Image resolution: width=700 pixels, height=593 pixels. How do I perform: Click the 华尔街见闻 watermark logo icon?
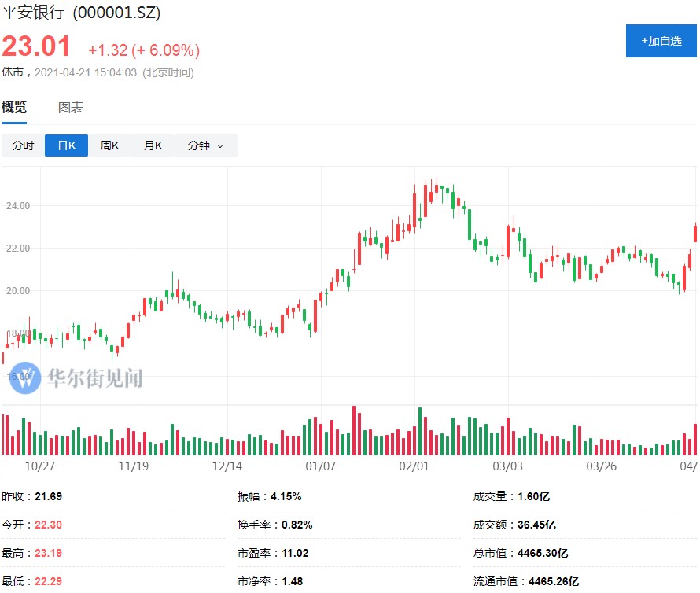[x=24, y=378]
